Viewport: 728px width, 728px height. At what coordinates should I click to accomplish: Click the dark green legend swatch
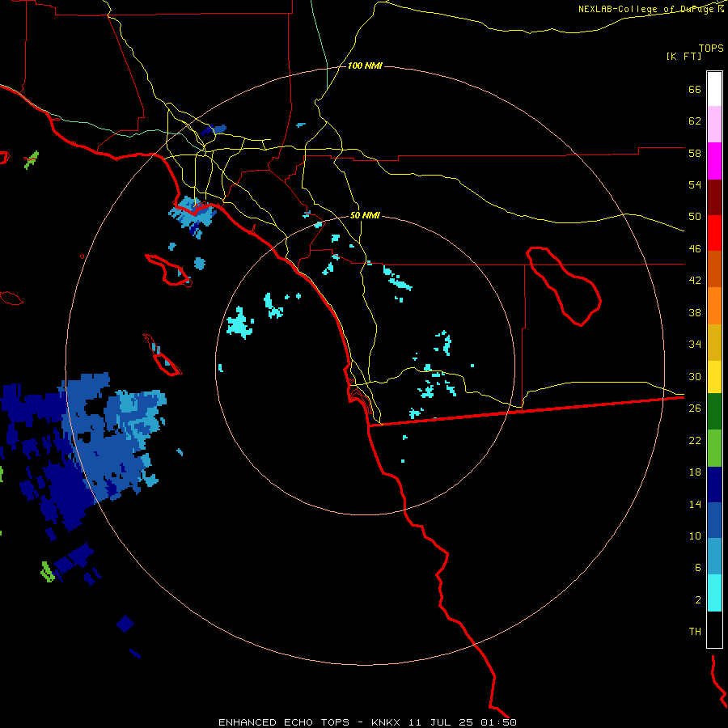click(x=714, y=412)
